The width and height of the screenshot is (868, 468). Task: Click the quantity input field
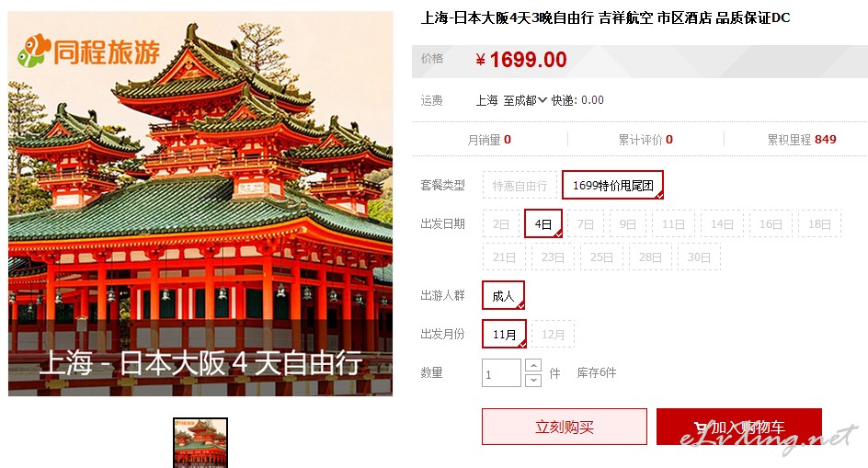point(501,373)
